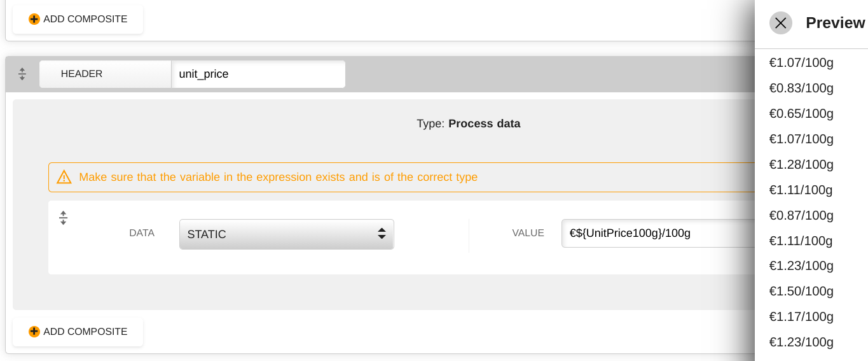Click the ADD COMPOSITE button below the value row
Image resolution: width=868 pixels, height=361 pixels.
pyautogui.click(x=78, y=332)
